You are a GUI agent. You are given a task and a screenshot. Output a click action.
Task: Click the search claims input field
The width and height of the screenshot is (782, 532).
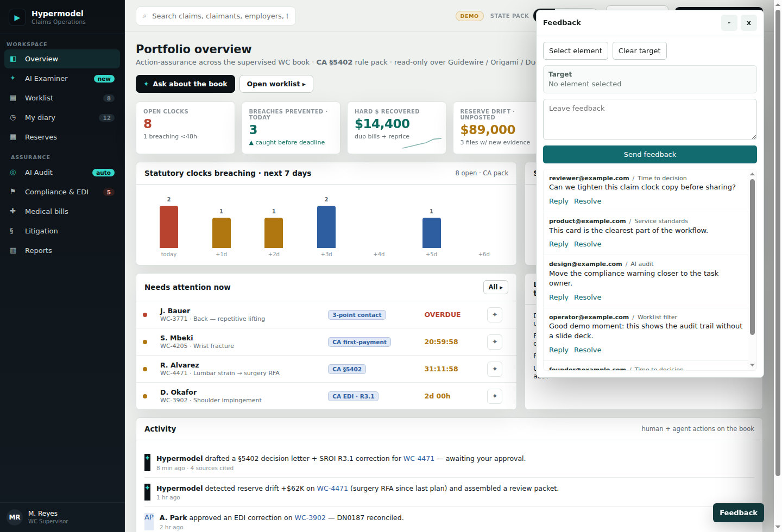tap(216, 16)
